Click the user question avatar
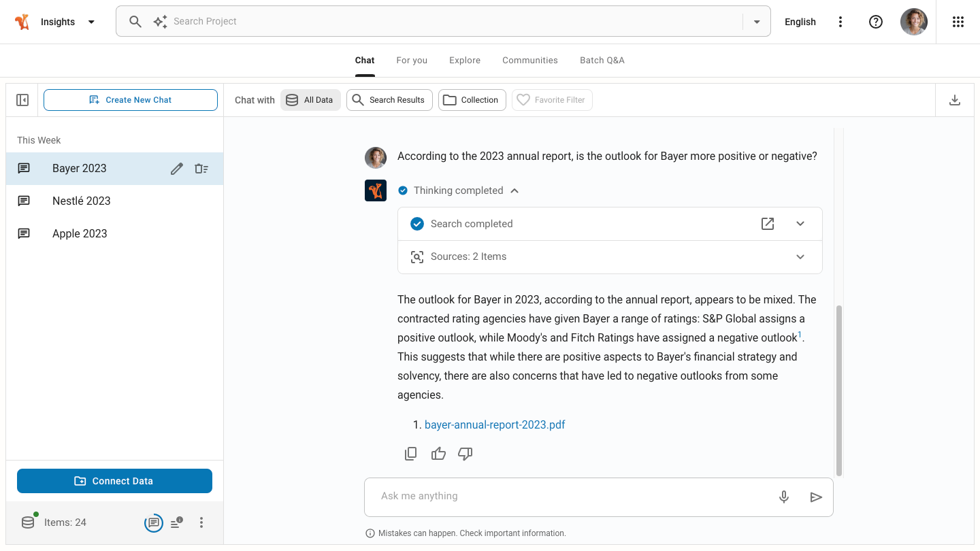The height and width of the screenshot is (551, 980). click(376, 157)
